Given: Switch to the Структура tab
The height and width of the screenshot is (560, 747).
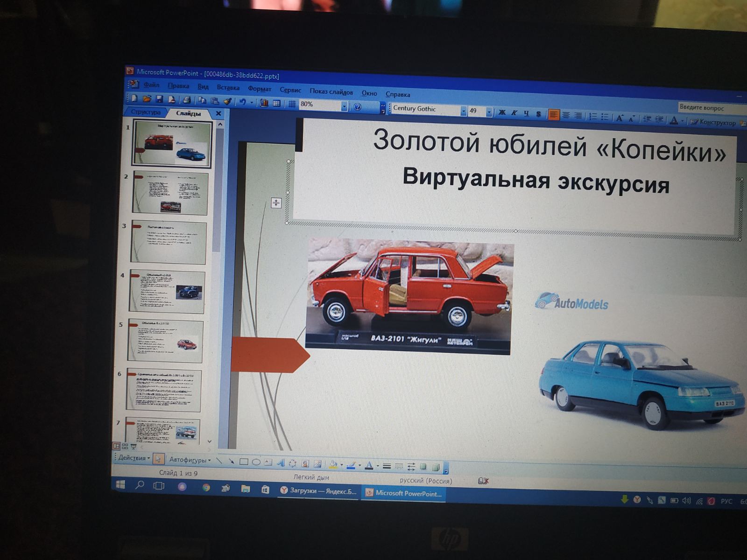Looking at the screenshot, I should pos(146,112).
